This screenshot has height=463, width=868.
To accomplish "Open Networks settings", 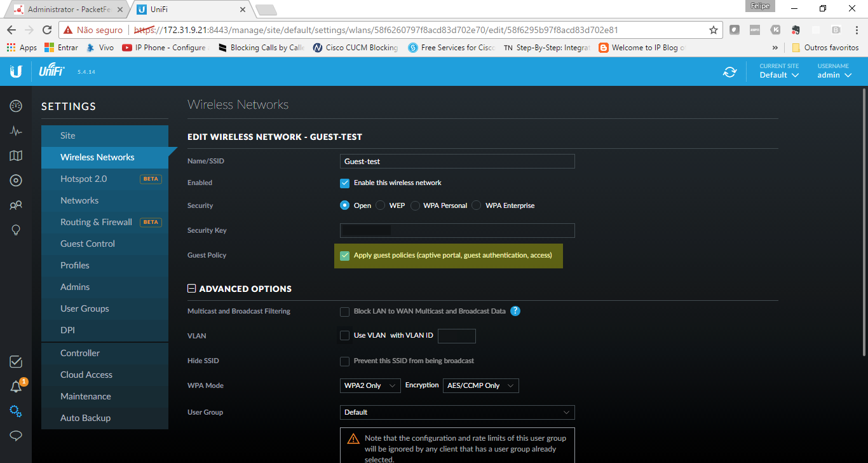I will point(105,200).
